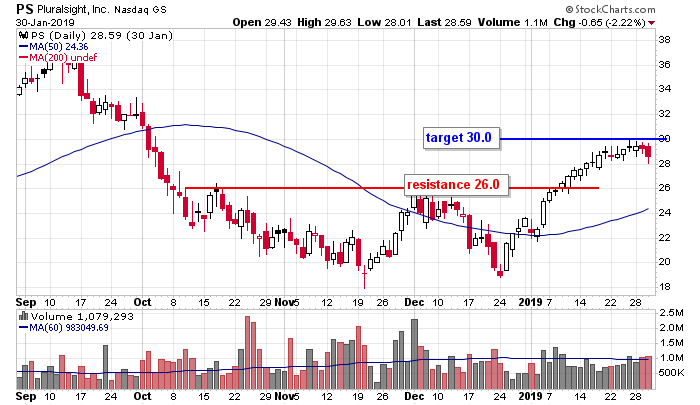The width and height of the screenshot is (700, 405).
Task: Click the 'Low 28.01' value
Action: (x=384, y=22)
